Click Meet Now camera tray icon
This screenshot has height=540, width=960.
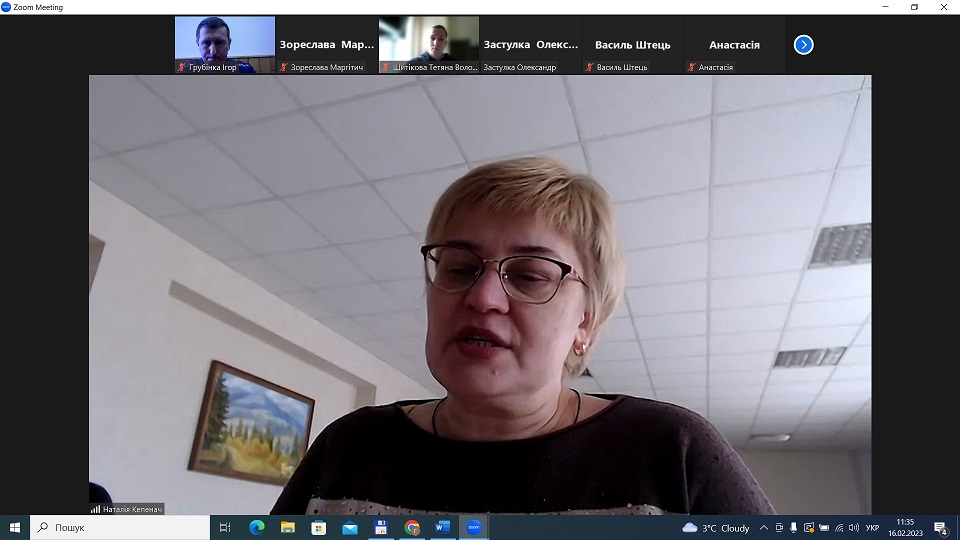coord(779,528)
